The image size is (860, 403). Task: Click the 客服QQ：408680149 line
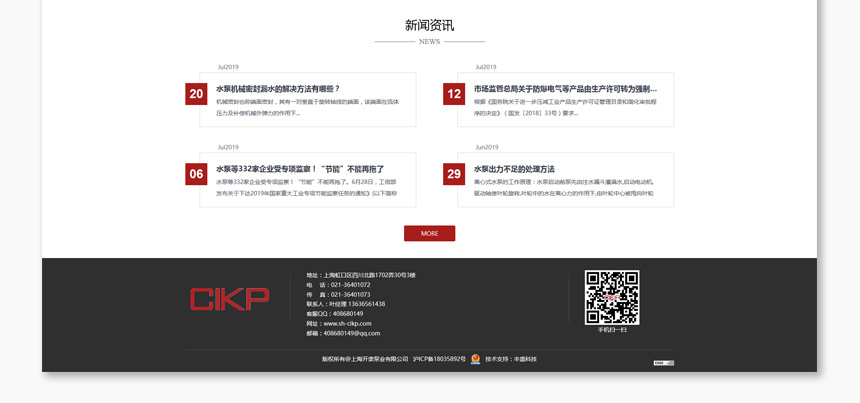[335, 314]
